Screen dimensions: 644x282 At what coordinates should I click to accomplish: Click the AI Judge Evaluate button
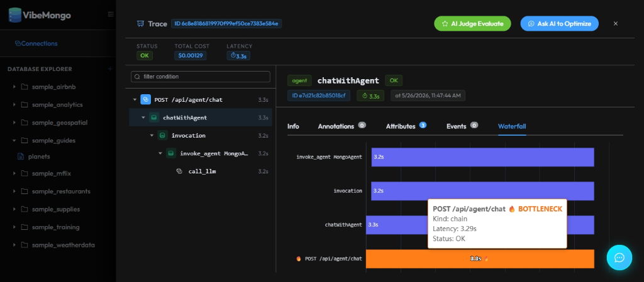pyautogui.click(x=472, y=24)
